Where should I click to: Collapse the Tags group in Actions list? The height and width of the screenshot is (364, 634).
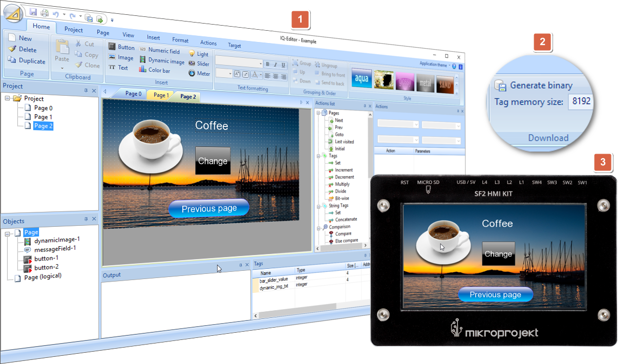click(x=318, y=156)
